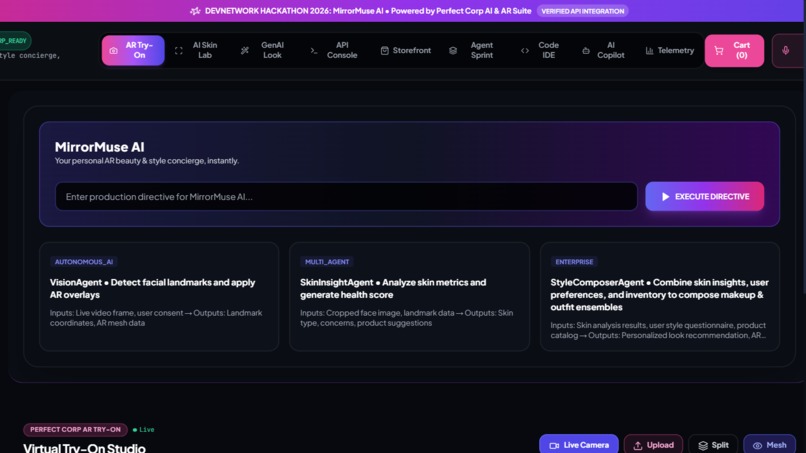Open the Storefront tab
The image size is (806, 453).
(x=406, y=50)
